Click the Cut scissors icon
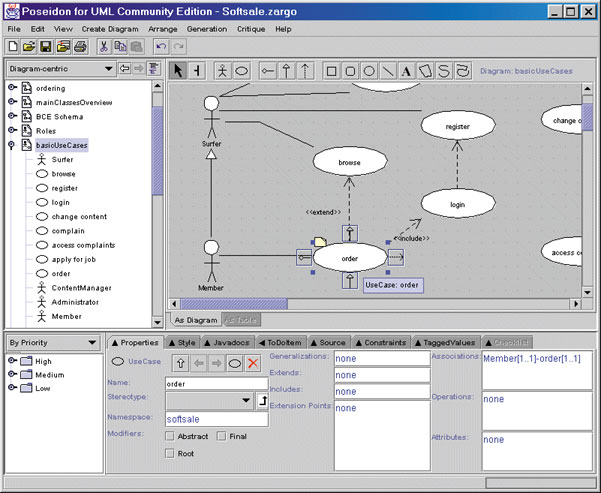 [103, 47]
